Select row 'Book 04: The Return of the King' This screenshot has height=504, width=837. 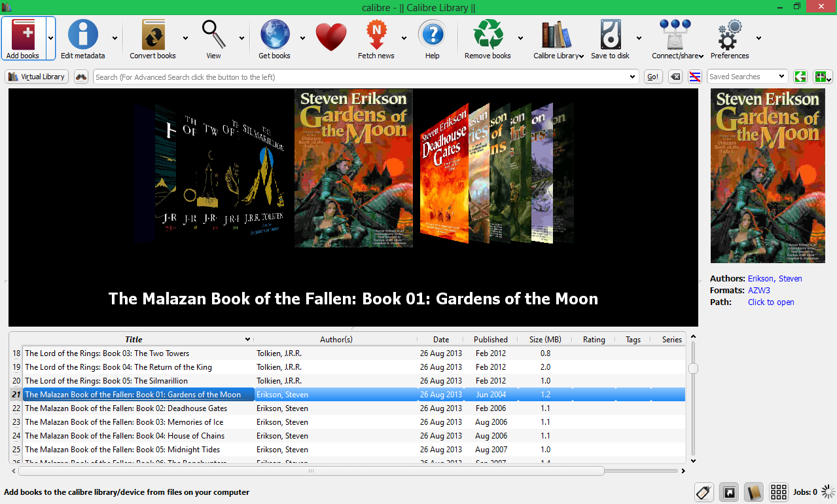point(353,367)
